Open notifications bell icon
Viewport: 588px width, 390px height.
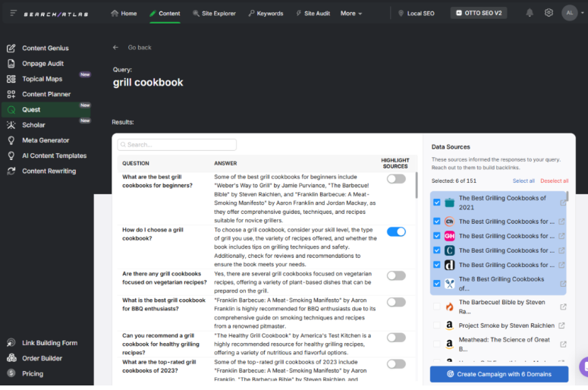pyautogui.click(x=530, y=13)
